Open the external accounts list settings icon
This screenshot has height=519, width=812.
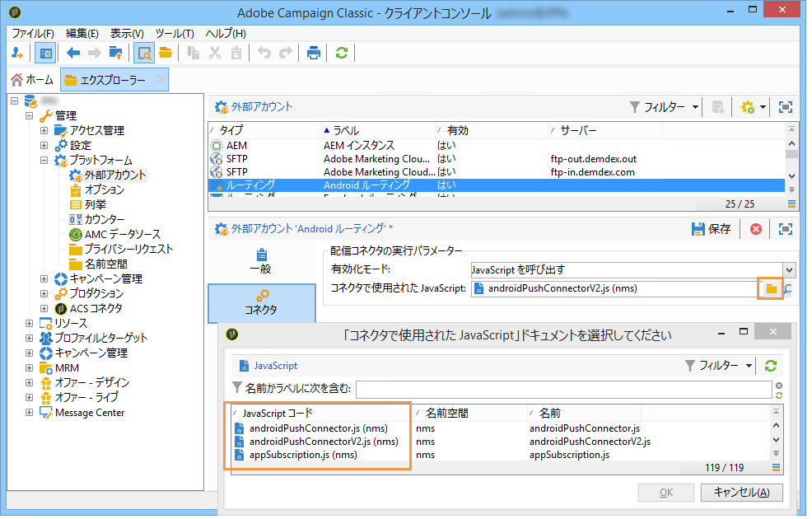pos(791,204)
